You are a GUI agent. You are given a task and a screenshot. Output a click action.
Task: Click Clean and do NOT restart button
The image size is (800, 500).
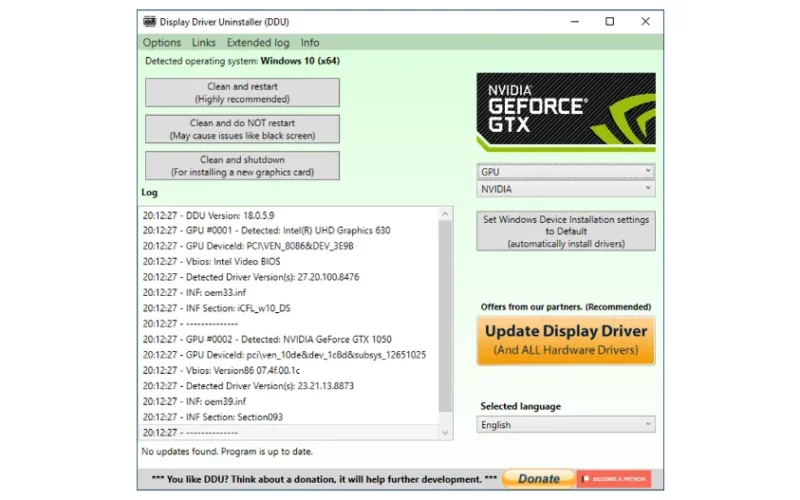pyautogui.click(x=242, y=129)
